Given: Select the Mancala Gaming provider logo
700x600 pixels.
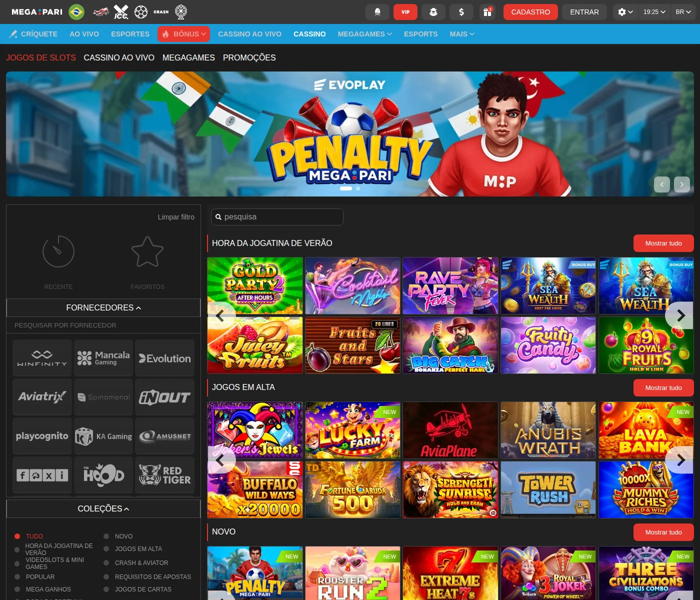Looking at the screenshot, I should click(x=103, y=358).
